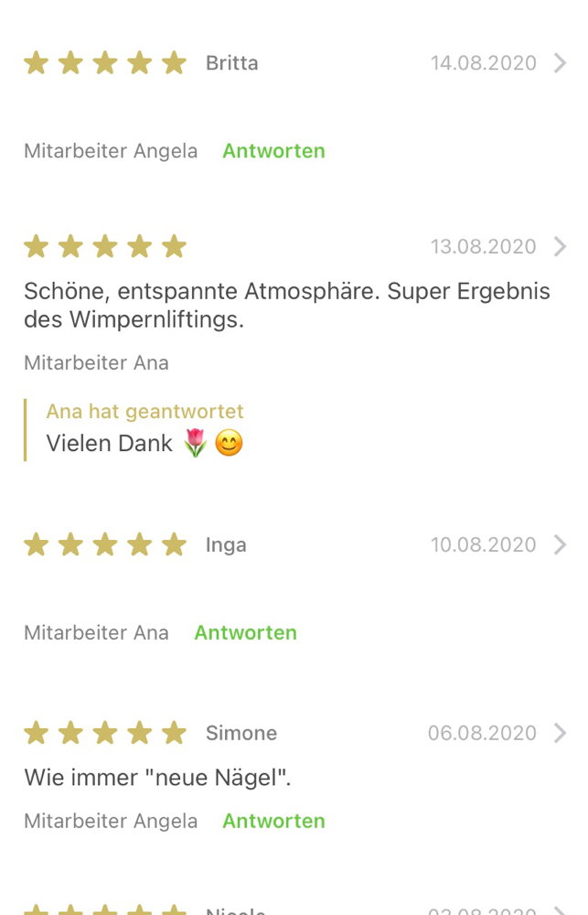Tap first star of Inga's rating
The height and width of the screenshot is (915, 588).
click(37, 544)
